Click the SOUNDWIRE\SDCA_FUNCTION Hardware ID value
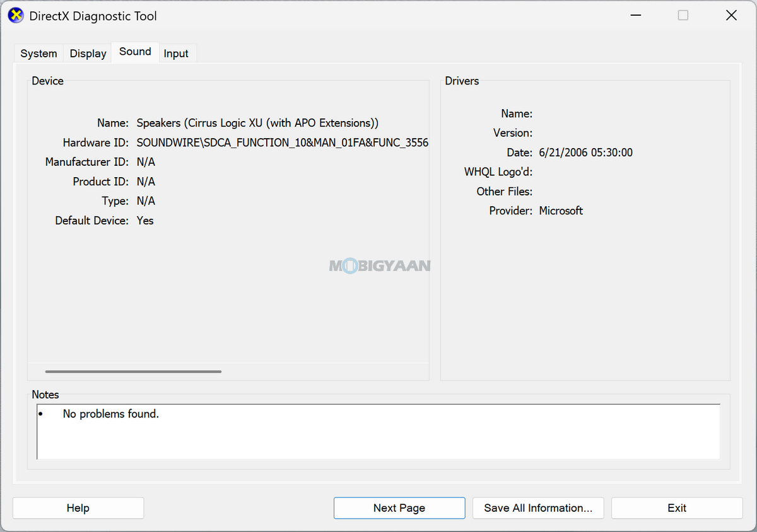 283,142
